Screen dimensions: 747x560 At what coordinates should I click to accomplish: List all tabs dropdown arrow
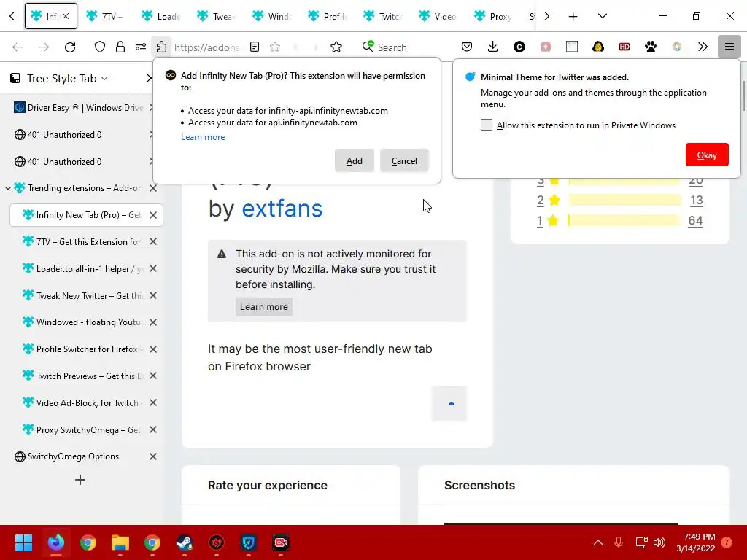[602, 16]
